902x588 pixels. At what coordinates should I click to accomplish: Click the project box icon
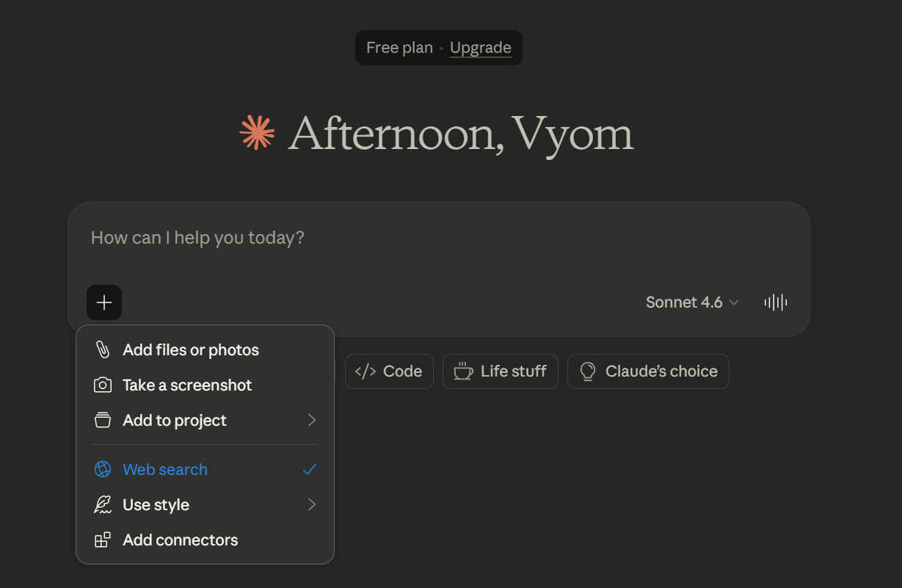(103, 421)
